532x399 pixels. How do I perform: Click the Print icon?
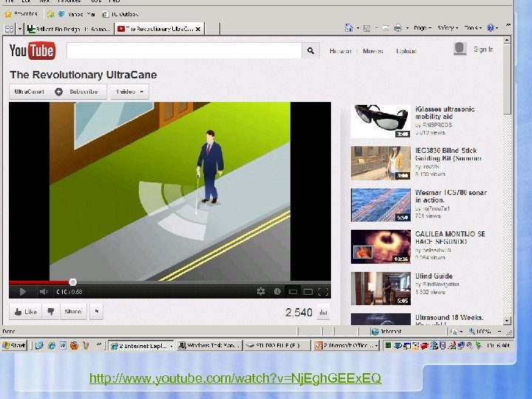click(x=398, y=28)
